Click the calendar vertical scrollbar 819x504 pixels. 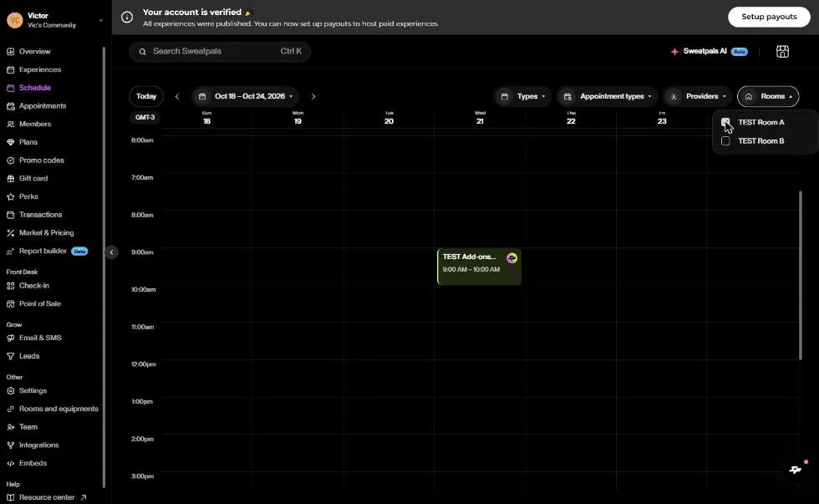click(x=801, y=275)
